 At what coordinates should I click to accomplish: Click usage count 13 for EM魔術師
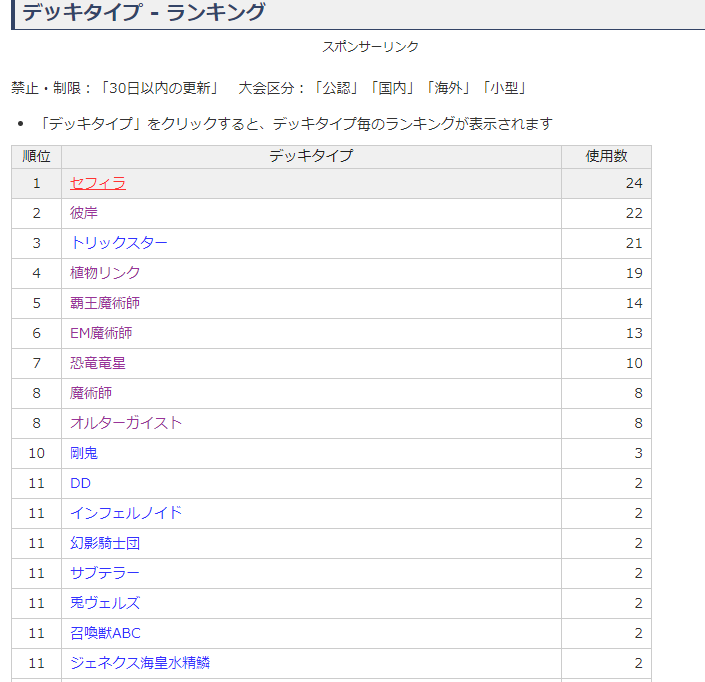click(x=634, y=333)
